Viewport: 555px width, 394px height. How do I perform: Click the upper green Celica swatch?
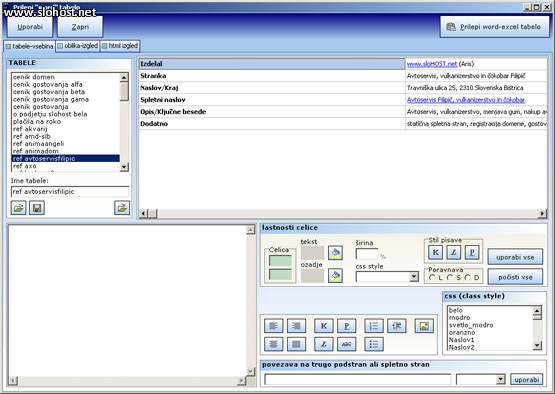(x=280, y=261)
